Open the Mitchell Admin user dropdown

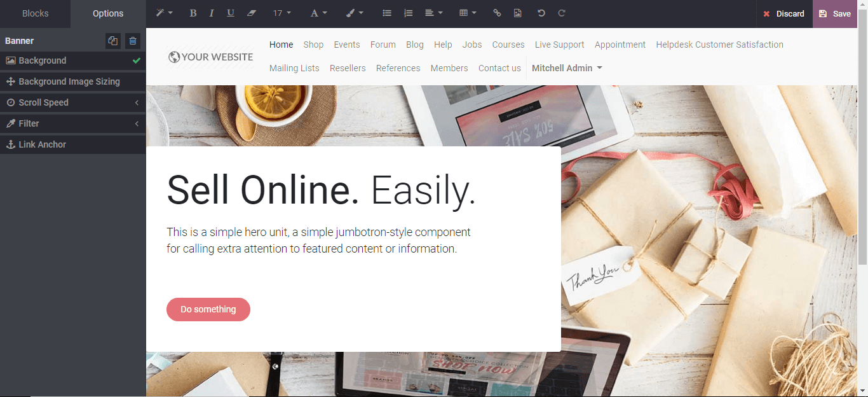tap(567, 68)
